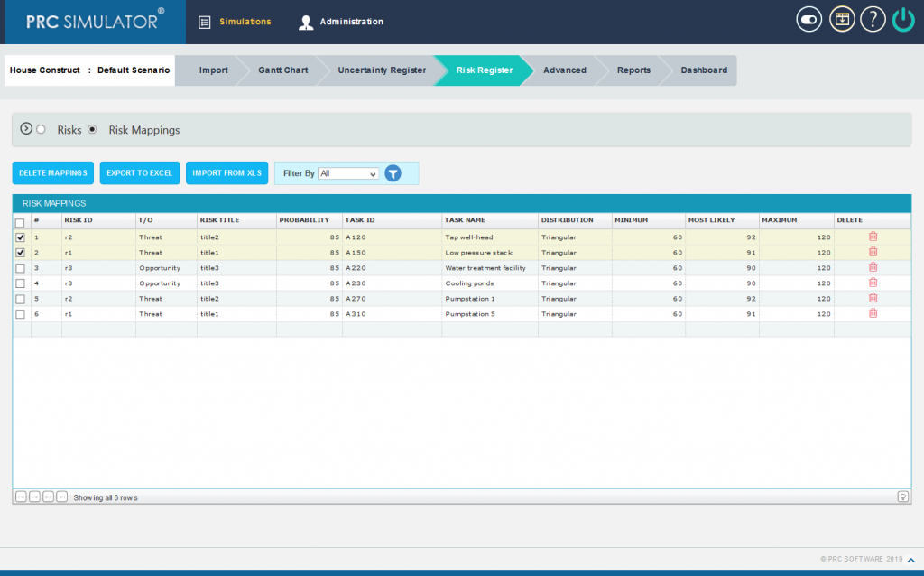Uncheck row 1 checkbox for A120
This screenshot has width=924, height=576.
20,237
